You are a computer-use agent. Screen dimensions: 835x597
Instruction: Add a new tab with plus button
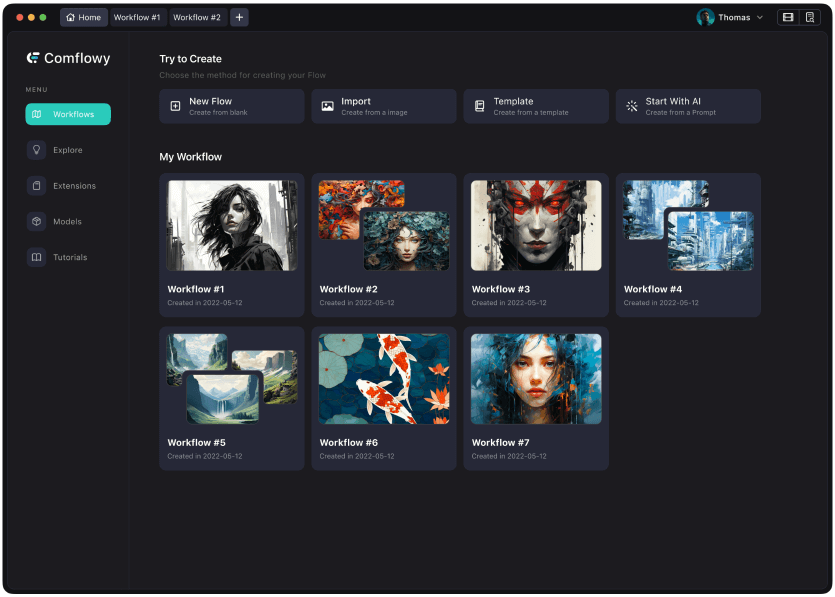(x=239, y=17)
